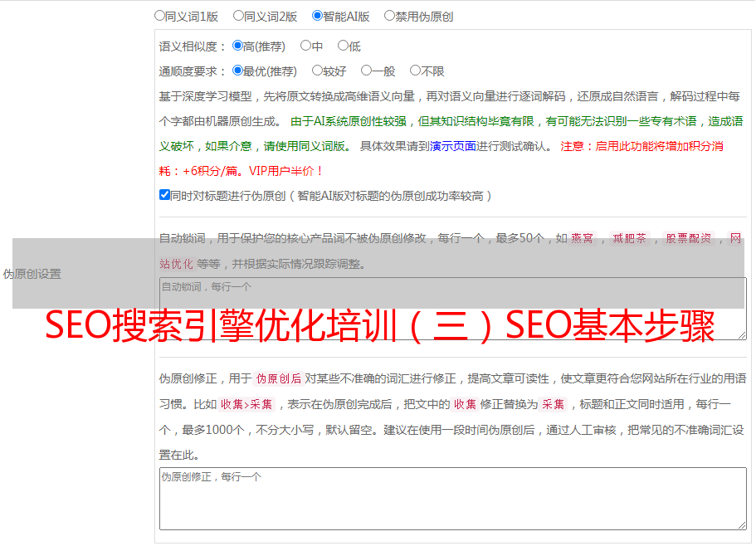The height and width of the screenshot is (546, 756).
Task: Set 通顺度要求 to 不限
Action: (415, 71)
